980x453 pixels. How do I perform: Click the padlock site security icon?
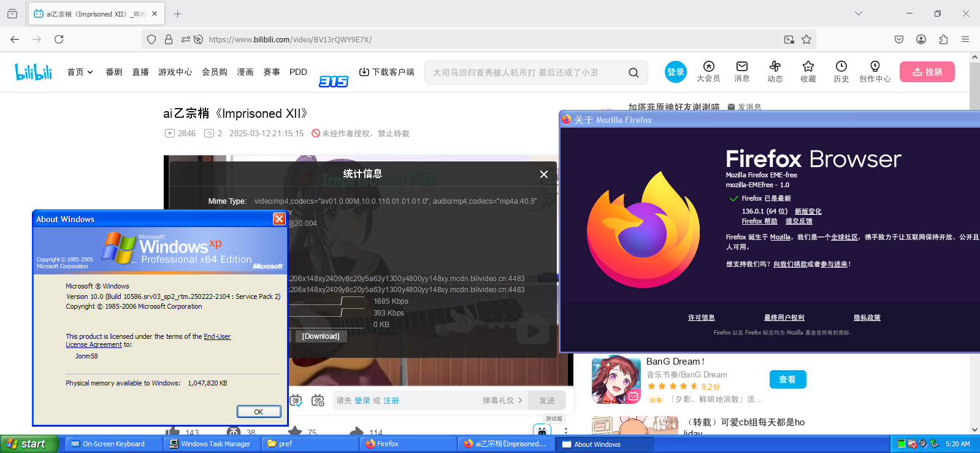169,39
